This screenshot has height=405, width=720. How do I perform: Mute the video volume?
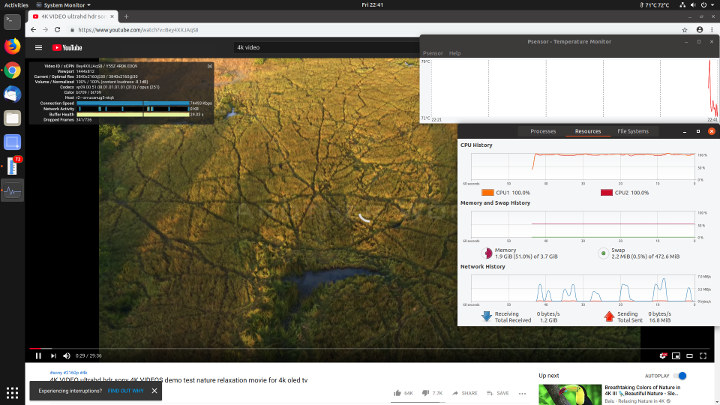[68, 355]
